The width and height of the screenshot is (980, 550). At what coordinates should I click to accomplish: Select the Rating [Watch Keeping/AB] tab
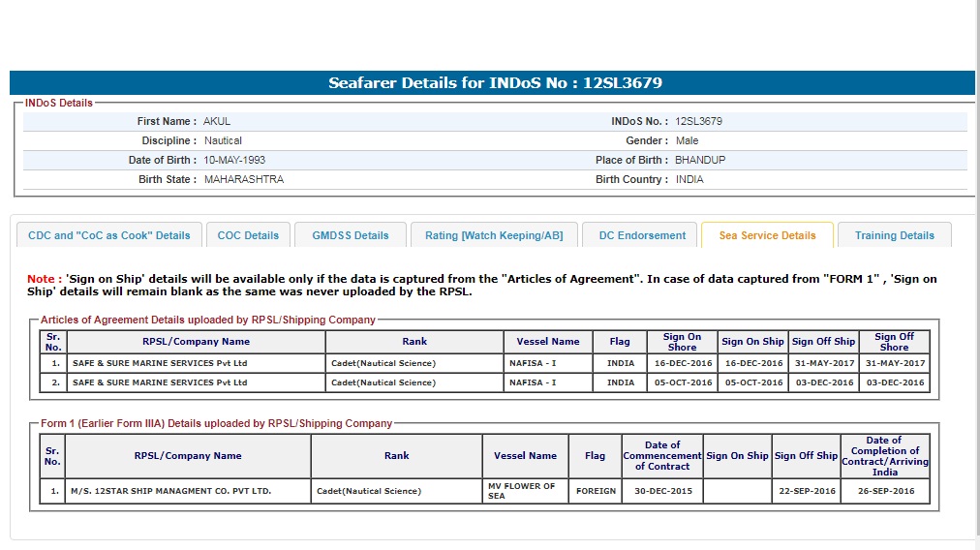[x=494, y=235]
